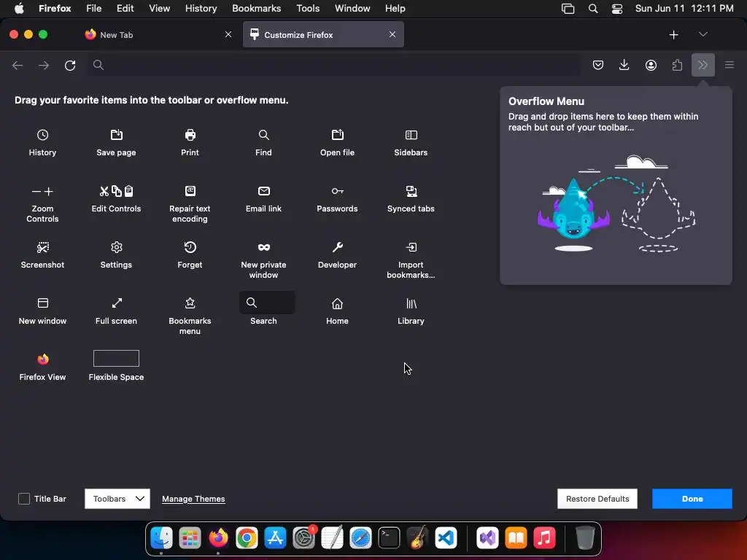This screenshot has height=560, width=747.
Task: Open the Tools menu
Action: (x=308, y=8)
